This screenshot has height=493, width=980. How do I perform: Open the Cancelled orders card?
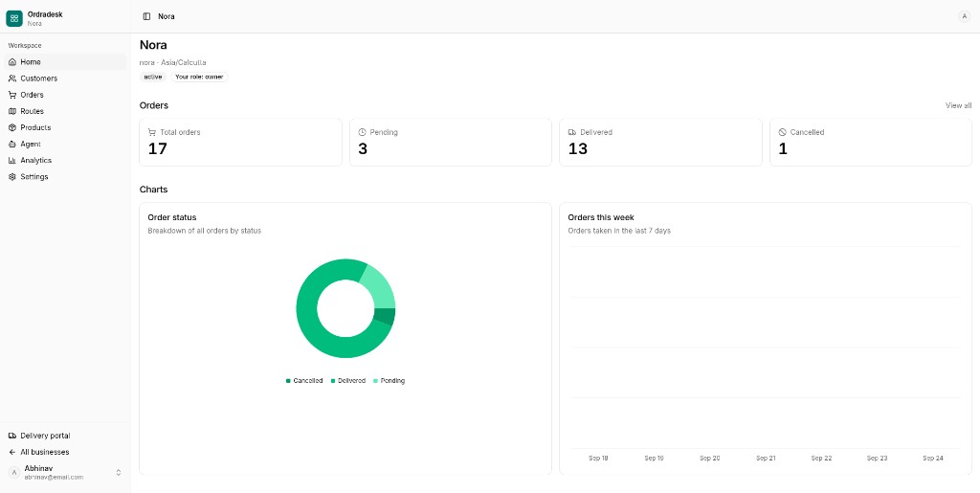[x=871, y=143]
